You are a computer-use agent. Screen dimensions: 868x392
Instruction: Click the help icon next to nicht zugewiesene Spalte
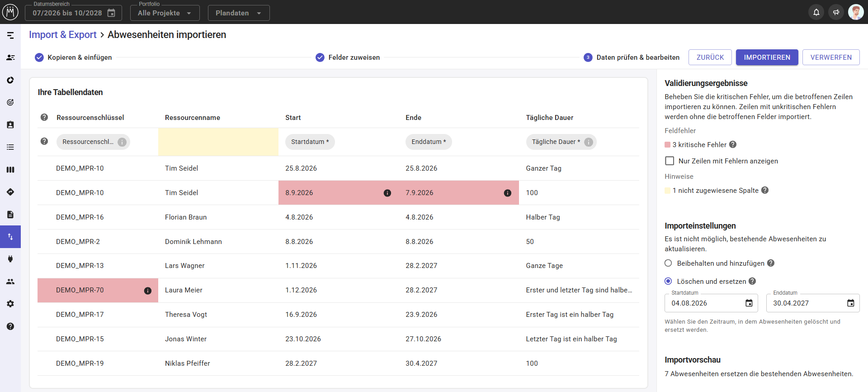click(765, 190)
